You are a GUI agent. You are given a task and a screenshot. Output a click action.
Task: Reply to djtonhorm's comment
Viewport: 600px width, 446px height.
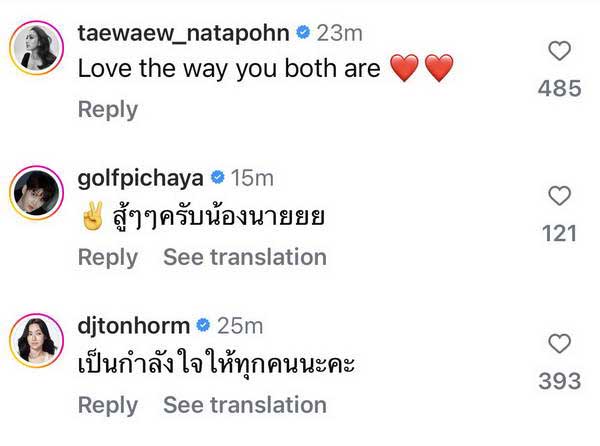[107, 405]
